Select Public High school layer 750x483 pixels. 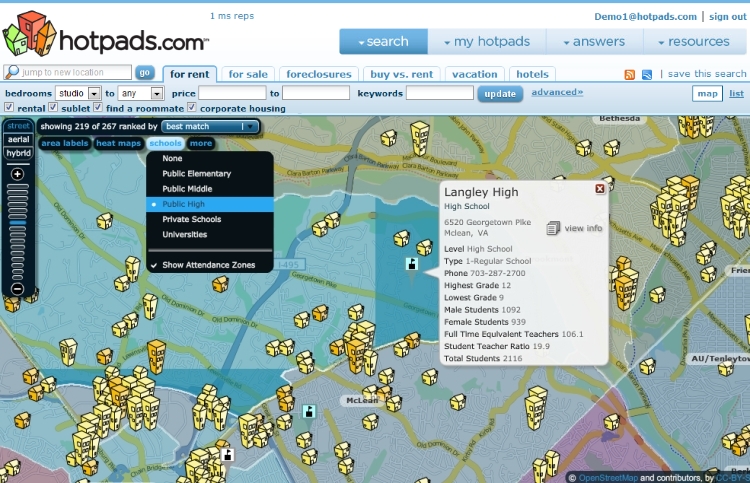(x=210, y=204)
